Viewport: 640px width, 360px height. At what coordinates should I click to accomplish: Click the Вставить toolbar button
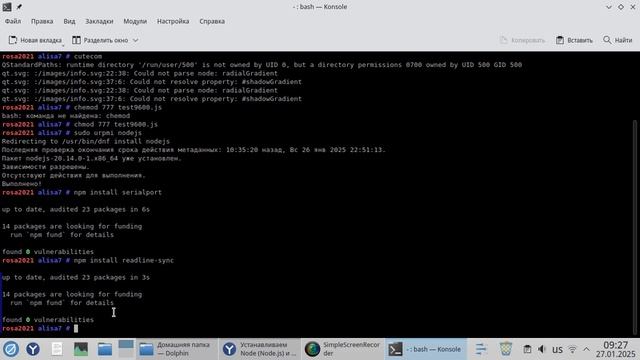point(574,40)
